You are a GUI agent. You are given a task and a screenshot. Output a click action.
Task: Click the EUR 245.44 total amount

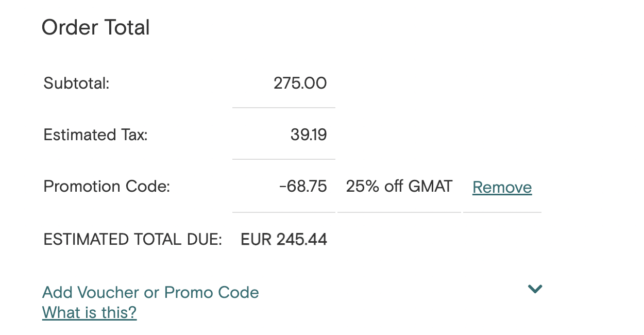(x=283, y=239)
